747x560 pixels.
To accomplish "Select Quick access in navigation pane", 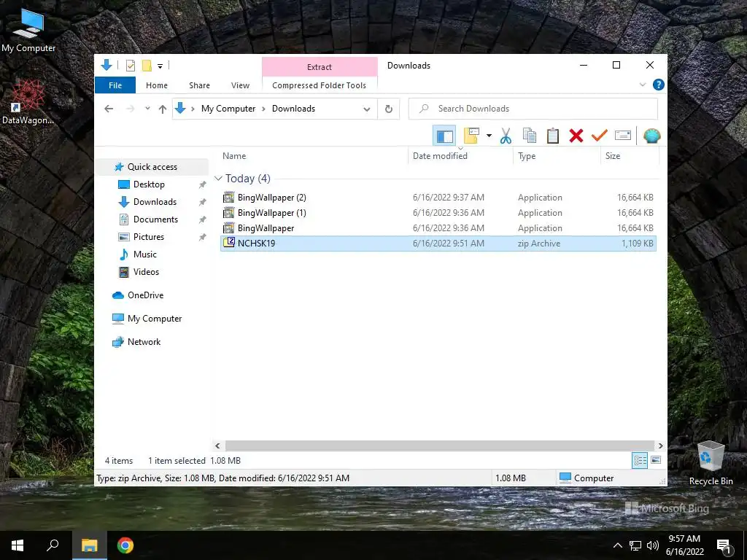I will [152, 167].
